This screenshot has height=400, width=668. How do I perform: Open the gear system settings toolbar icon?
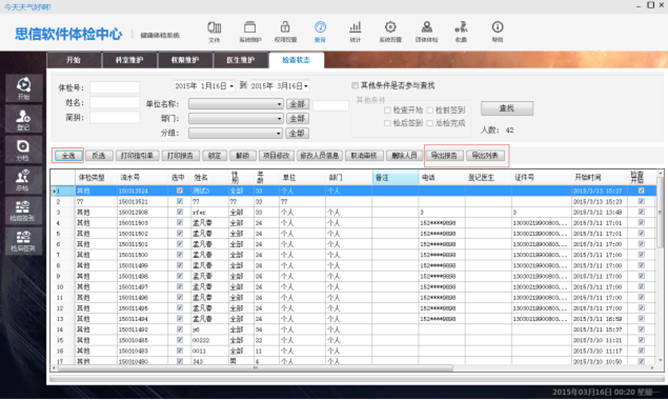390,32
